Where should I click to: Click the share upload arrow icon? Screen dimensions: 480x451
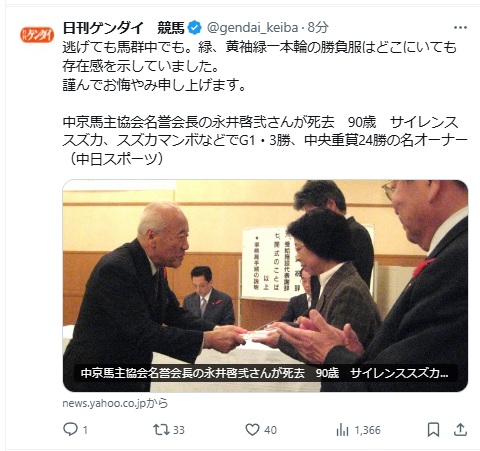460,430
